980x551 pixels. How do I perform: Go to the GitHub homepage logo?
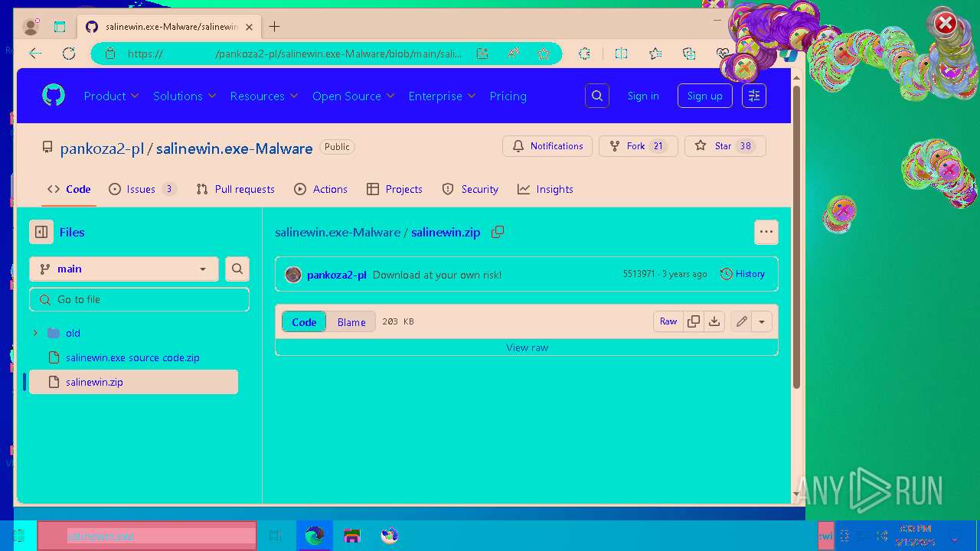click(x=53, y=96)
